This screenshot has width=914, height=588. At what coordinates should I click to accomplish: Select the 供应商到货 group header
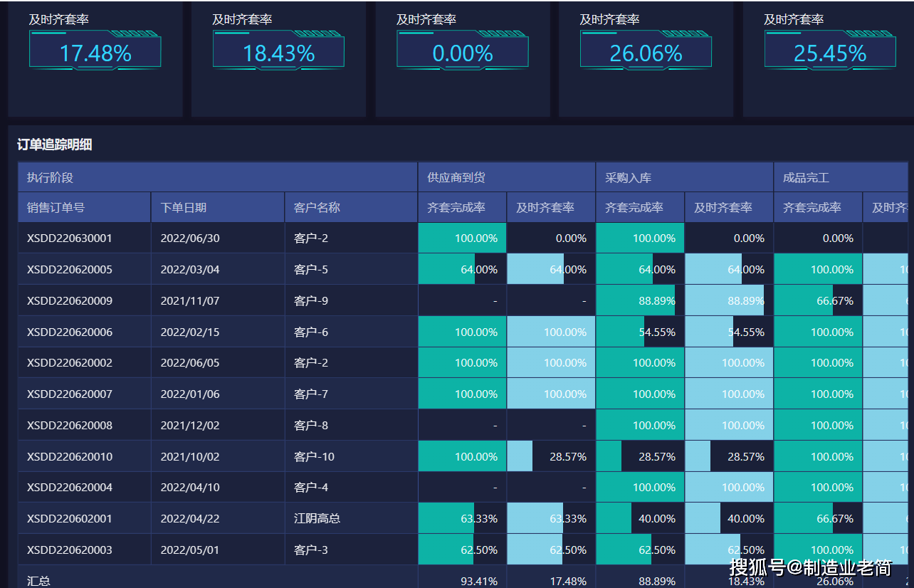[506, 177]
